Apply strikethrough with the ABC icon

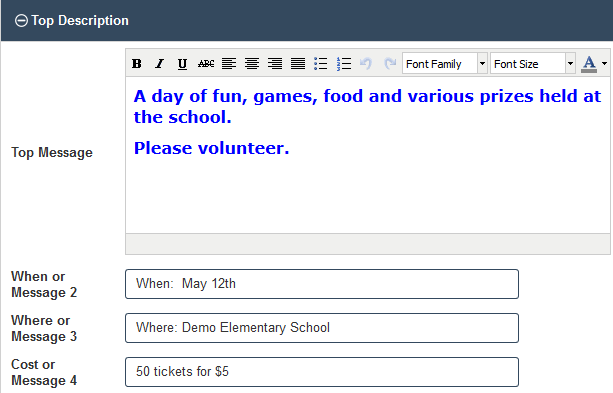tap(206, 63)
